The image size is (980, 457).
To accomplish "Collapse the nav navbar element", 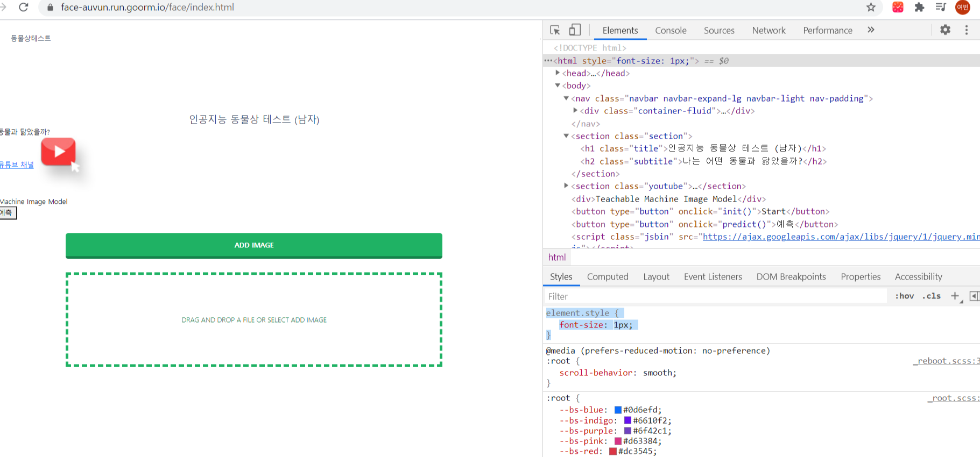I will (x=566, y=98).
